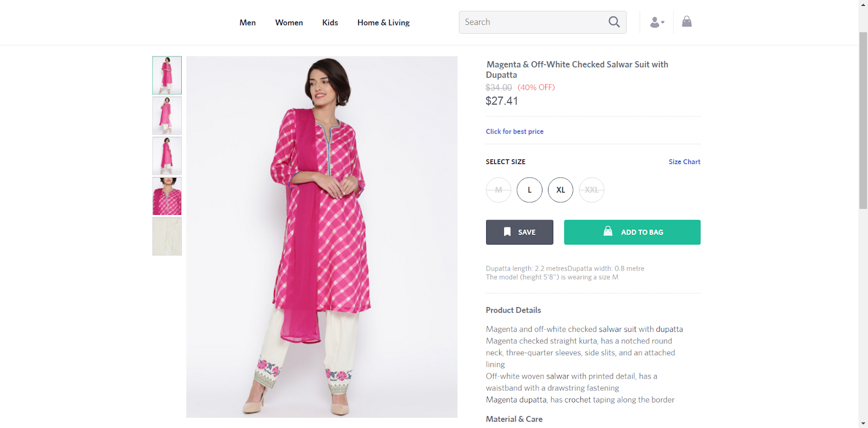Choose the unavailable XXL size
The height and width of the screenshot is (428, 868).
pos(592,190)
